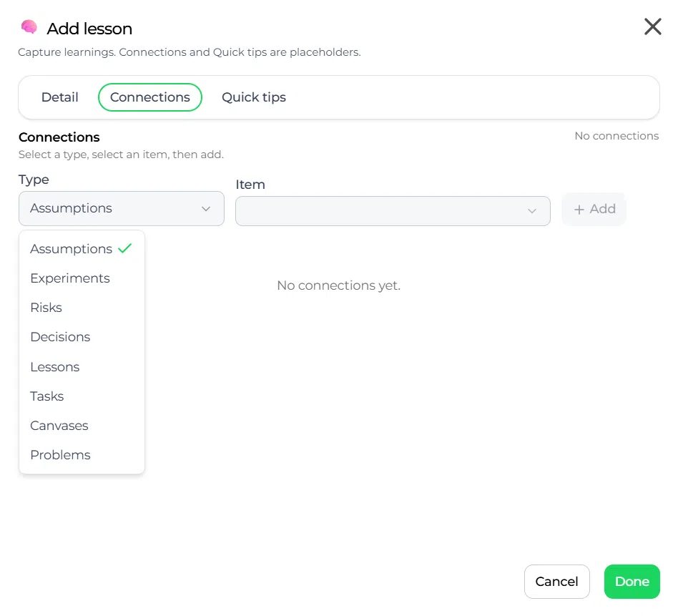
Task: Click the Type field label
Action: tap(34, 180)
